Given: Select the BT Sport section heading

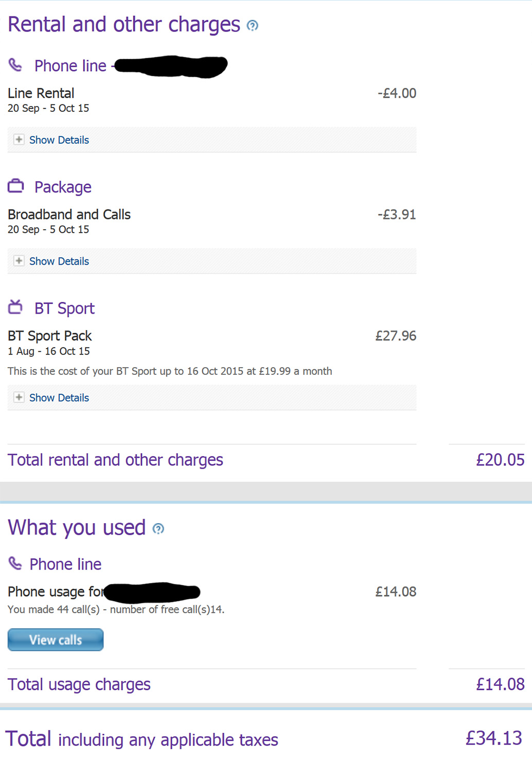Looking at the screenshot, I should (64, 308).
